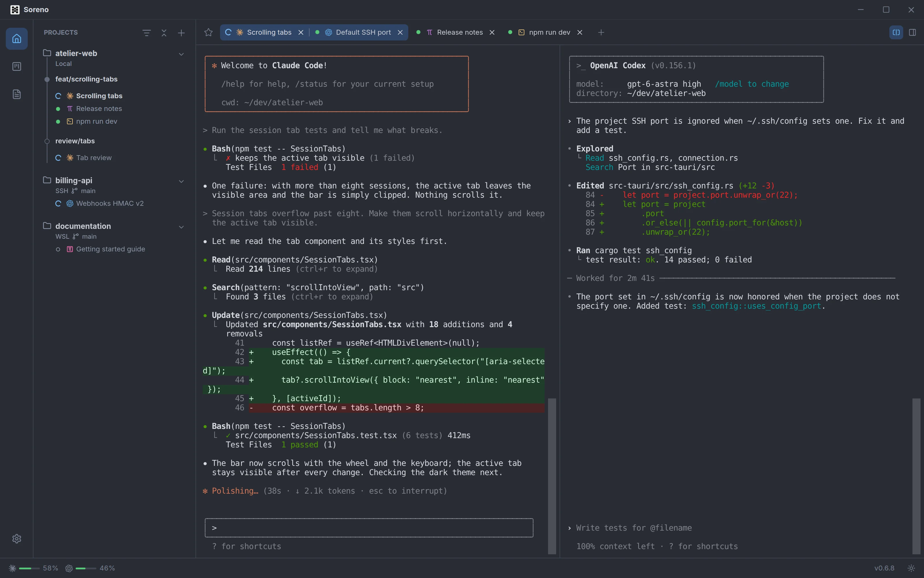
Task: Click the '1 failed' test result
Action: pos(300,167)
